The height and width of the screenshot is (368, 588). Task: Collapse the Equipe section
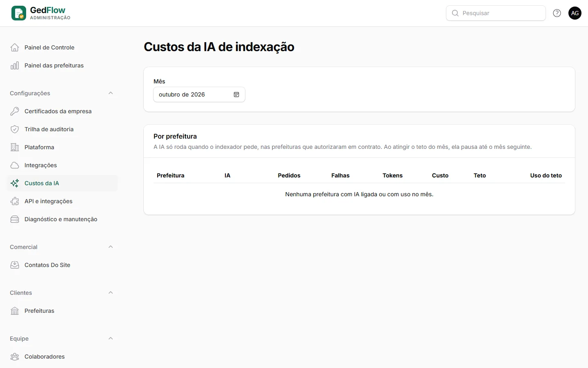[111, 339]
